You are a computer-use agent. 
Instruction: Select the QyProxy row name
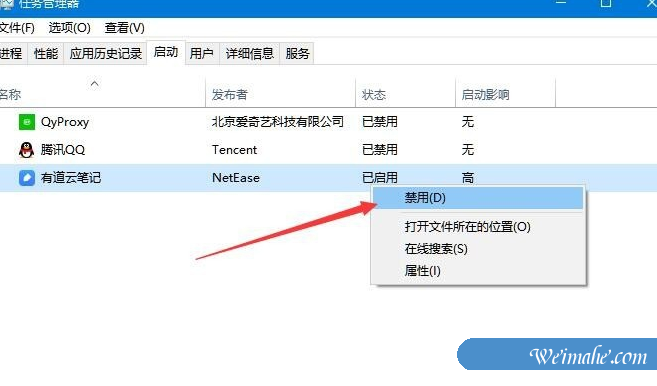point(65,122)
